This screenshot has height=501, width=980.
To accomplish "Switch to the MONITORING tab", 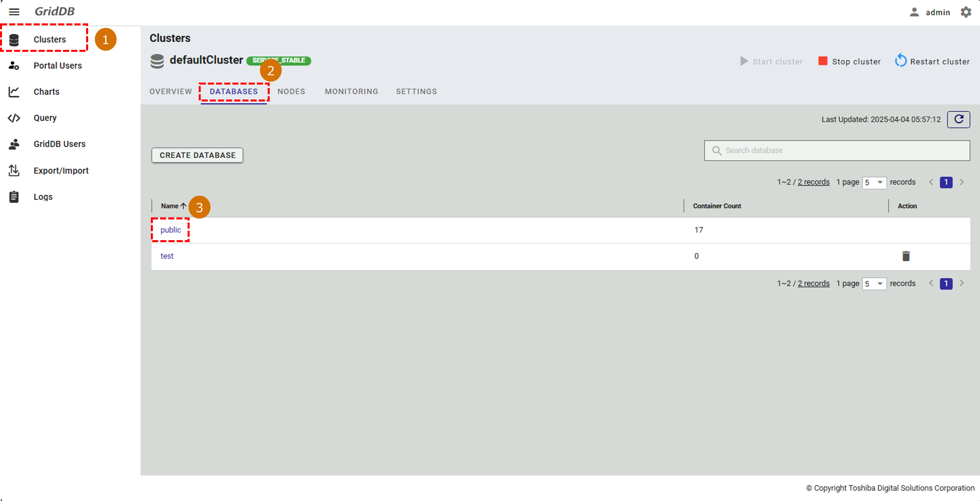I will tap(351, 91).
